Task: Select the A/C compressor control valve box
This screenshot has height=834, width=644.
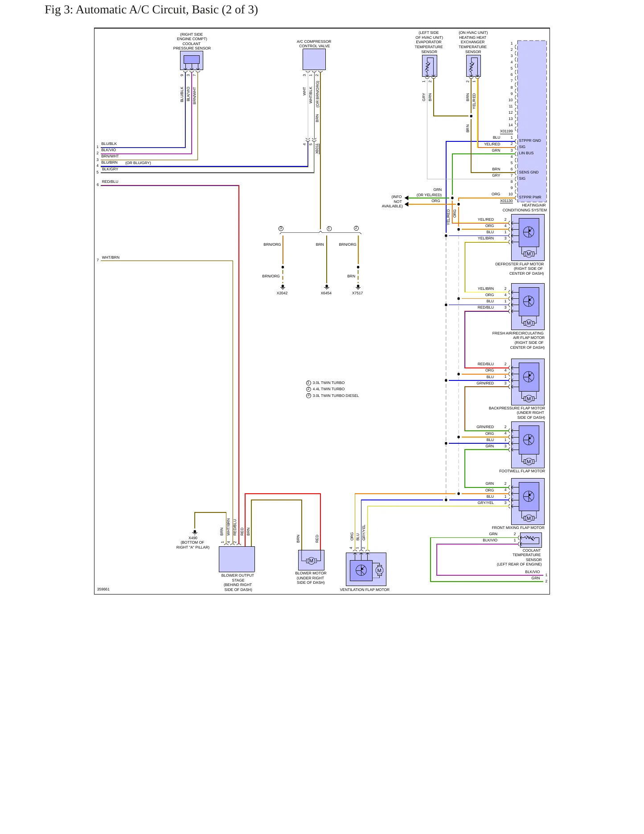Action: (x=314, y=59)
